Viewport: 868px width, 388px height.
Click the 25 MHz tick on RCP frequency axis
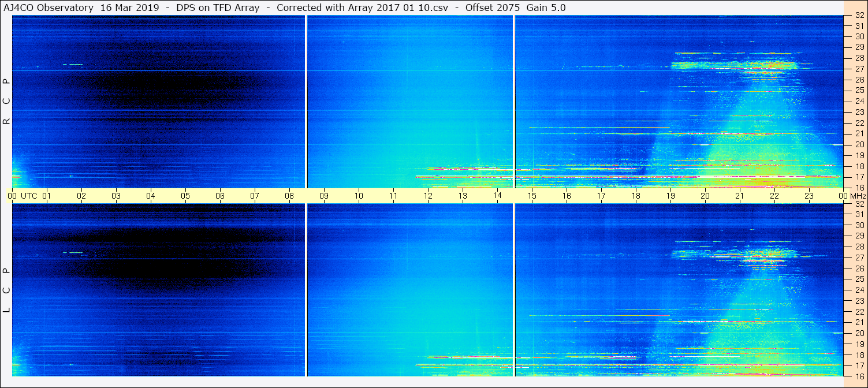click(859, 90)
